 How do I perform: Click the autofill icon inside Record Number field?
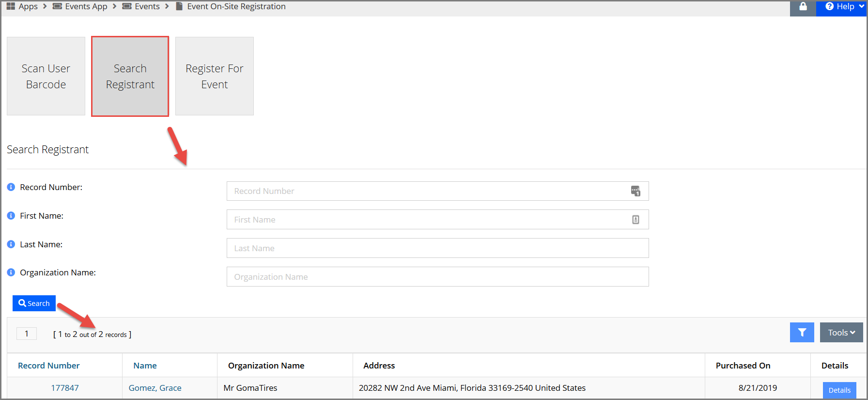635,191
